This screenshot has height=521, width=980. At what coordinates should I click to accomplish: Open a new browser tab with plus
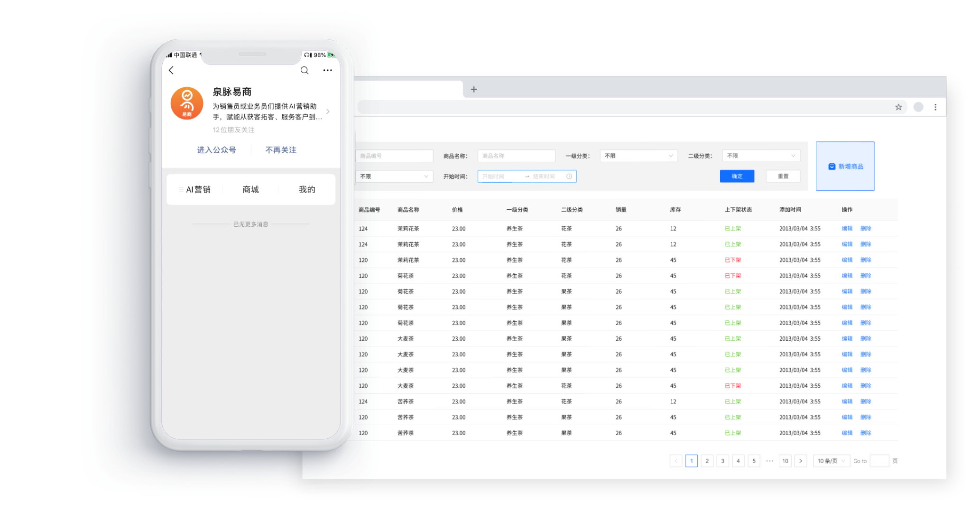click(x=473, y=89)
